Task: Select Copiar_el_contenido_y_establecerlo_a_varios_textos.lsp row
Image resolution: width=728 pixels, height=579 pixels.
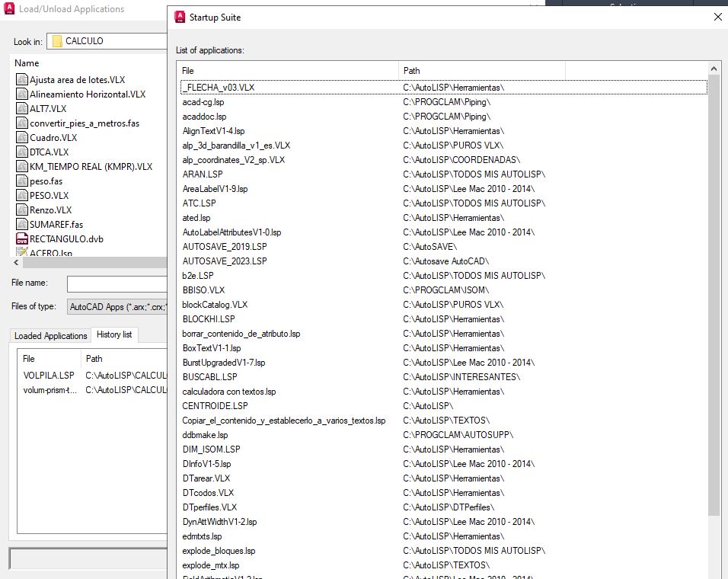Action: click(443, 421)
